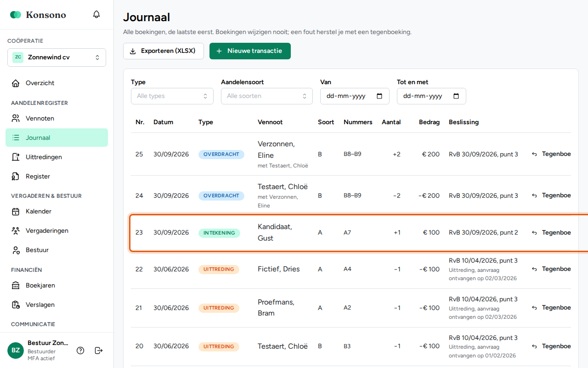Select Journaal in the sidebar
This screenshot has height=368, width=588.
(x=57, y=138)
